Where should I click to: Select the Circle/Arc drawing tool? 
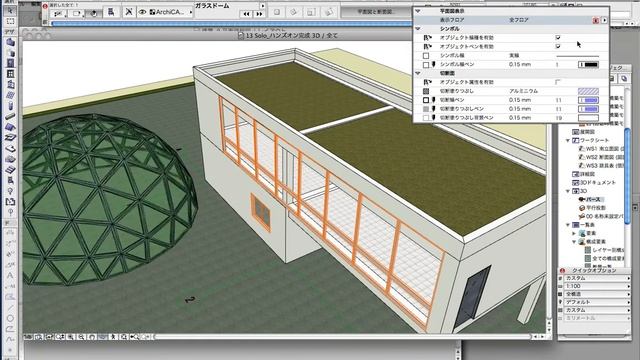(10, 318)
